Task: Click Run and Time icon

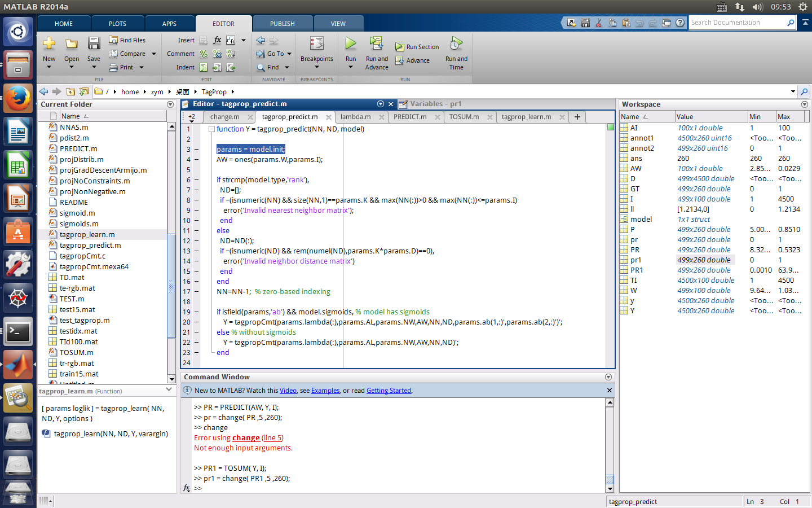Action: click(x=456, y=43)
